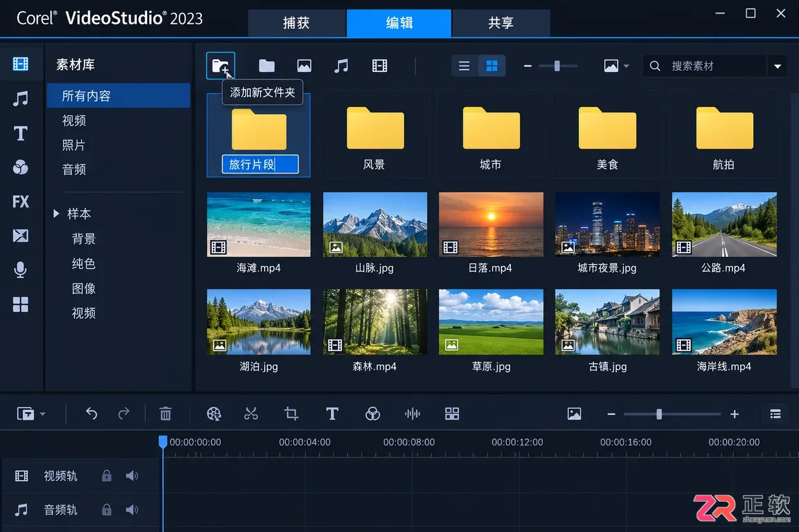The image size is (799, 532).
Task: Click the Crop tool icon
Action: pyautogui.click(x=292, y=414)
